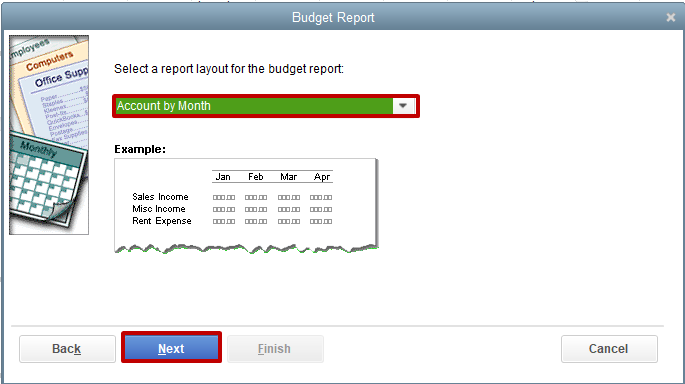Cancel the Budget Report wizard

click(x=609, y=349)
